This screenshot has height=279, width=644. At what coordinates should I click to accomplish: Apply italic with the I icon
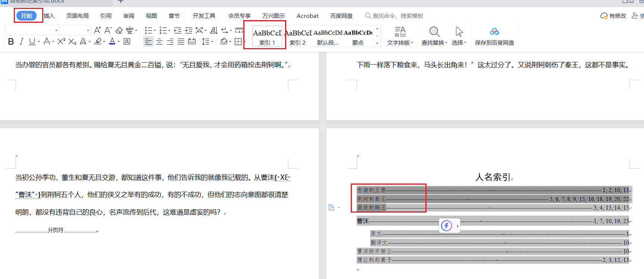coord(22,41)
